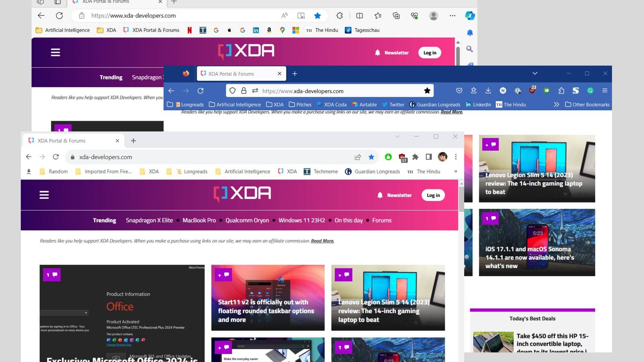Open Tagesschau bookmark in Edge
Image resolution: width=644 pixels, height=362 pixels.
(x=362, y=30)
